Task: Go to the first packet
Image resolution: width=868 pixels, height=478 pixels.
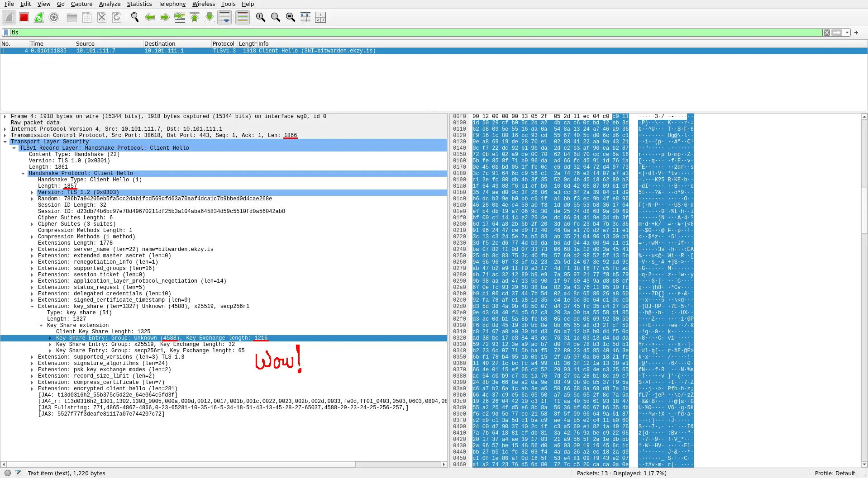Action: point(195,18)
